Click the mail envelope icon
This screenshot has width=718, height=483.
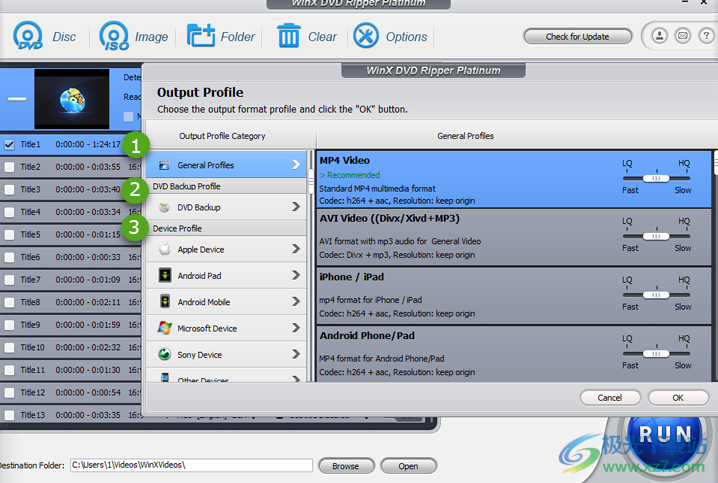click(683, 36)
